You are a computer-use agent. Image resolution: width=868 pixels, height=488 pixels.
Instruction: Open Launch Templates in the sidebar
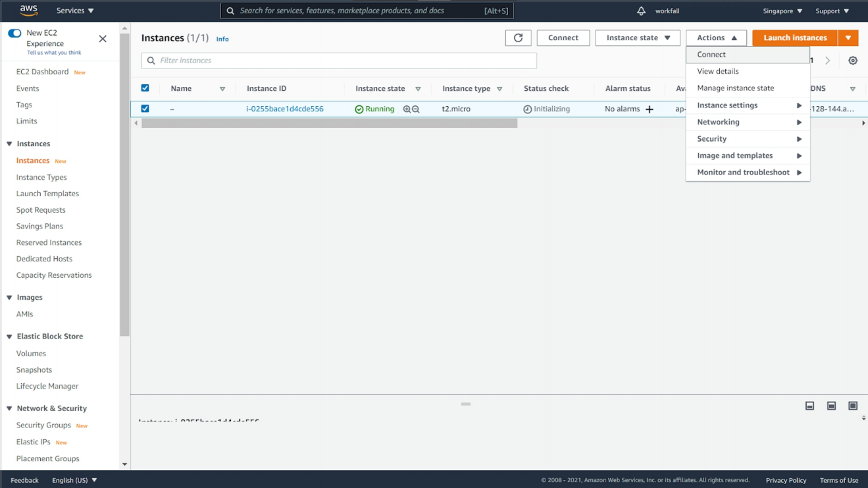[47, 194]
